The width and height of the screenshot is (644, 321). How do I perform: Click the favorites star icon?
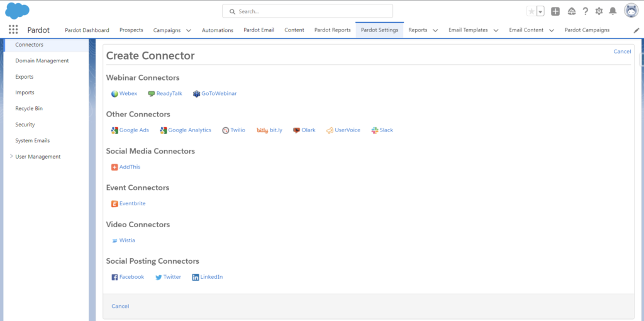[x=531, y=11]
